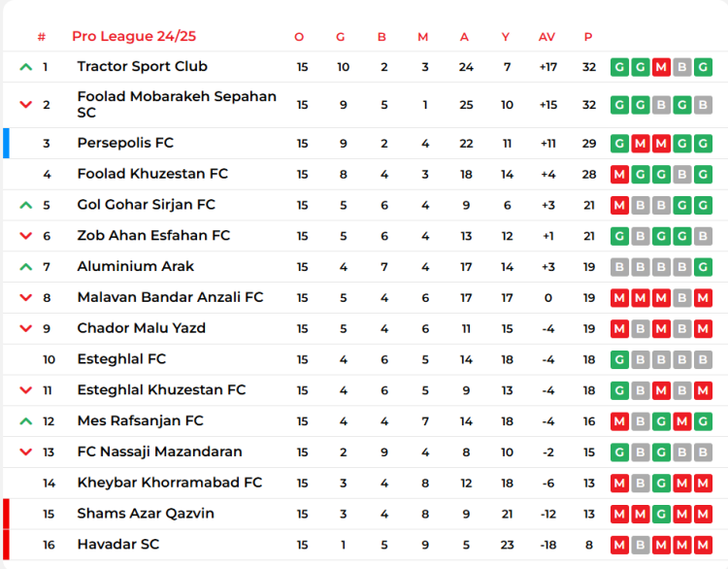Click the red M form badge in Tractor Sport Club's row
This screenshot has height=569, width=728.
pos(661,67)
